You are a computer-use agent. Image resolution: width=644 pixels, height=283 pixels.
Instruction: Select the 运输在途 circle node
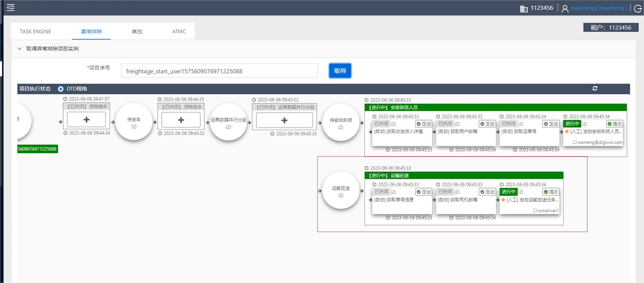pos(341,191)
